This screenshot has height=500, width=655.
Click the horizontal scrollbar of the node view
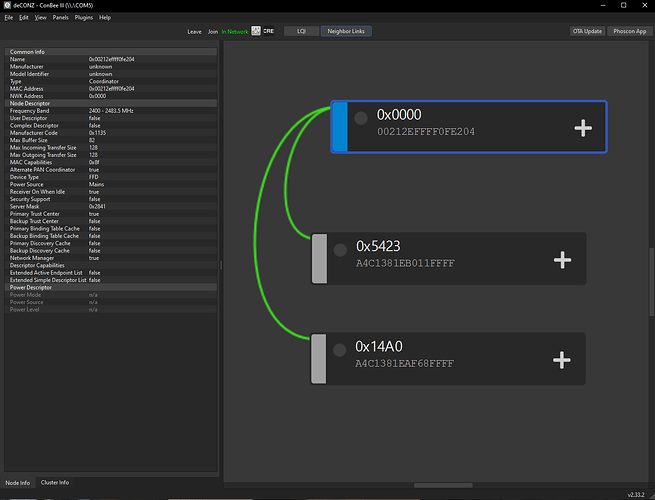tap(443, 485)
